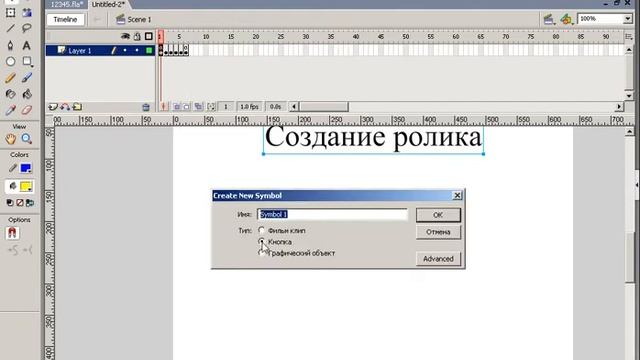Open the Edit Scene dropdown icon
Viewport: 640px width, 360px height.
point(549,19)
